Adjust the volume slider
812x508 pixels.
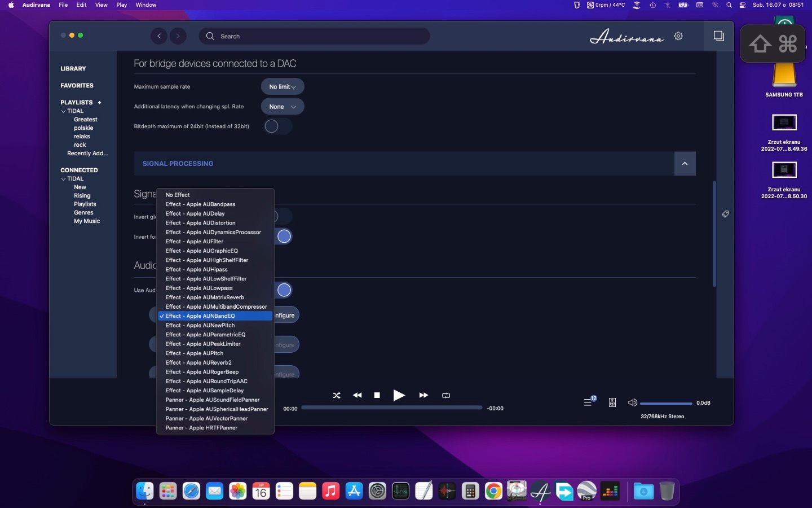click(666, 403)
